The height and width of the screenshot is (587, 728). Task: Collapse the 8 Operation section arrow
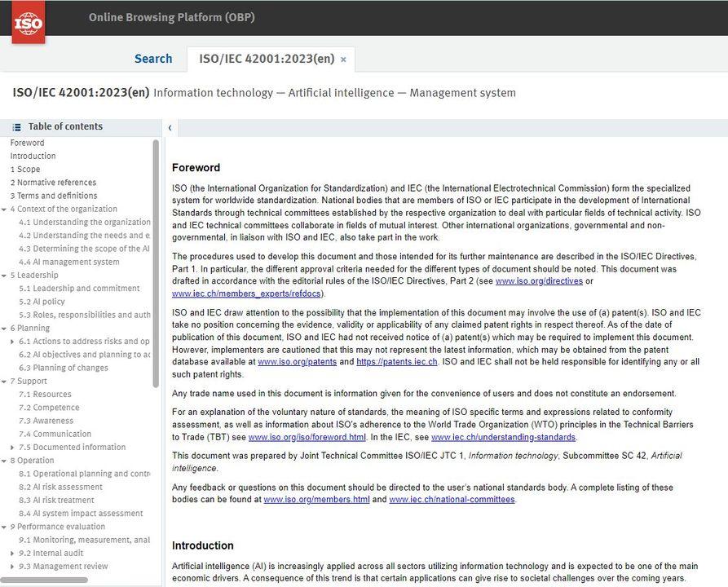coord(4,461)
